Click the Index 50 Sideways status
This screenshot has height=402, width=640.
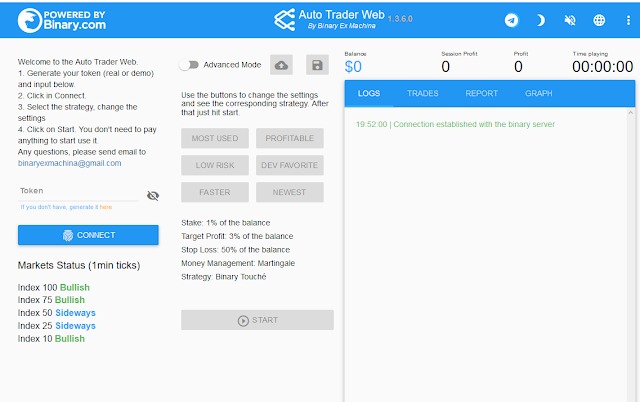coord(56,313)
